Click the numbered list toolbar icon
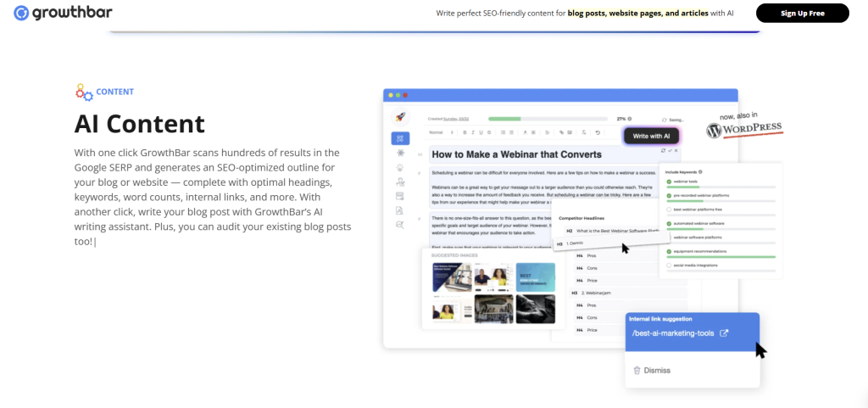The image size is (868, 408). (504, 132)
